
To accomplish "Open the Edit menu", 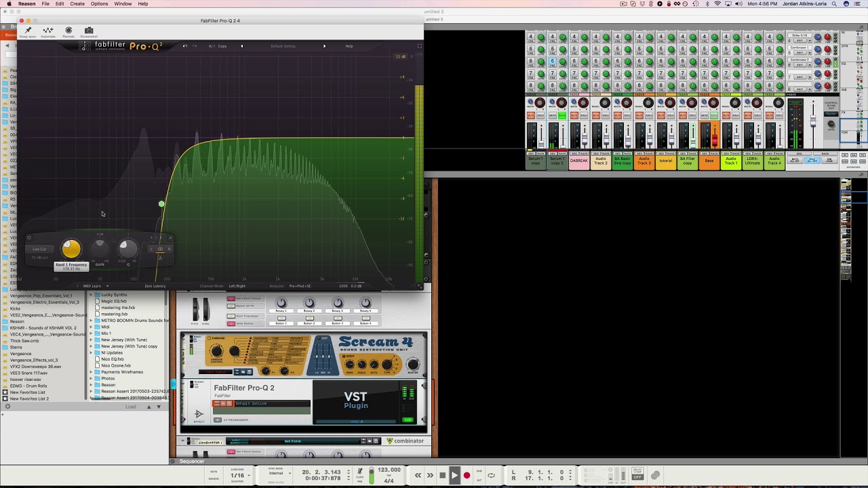I will click(x=60, y=4).
